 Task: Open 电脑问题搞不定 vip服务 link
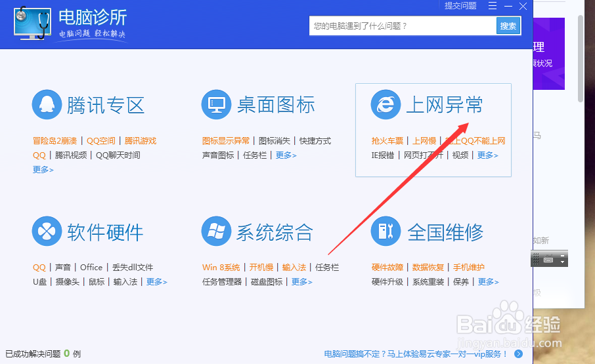pos(416,354)
